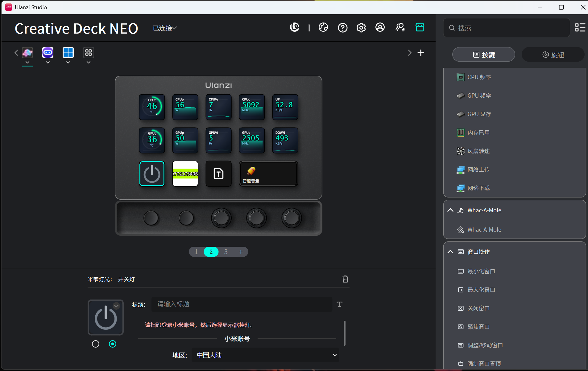588x371 pixels.
Task: Switch to the 旋钮 tab
Action: 553,55
